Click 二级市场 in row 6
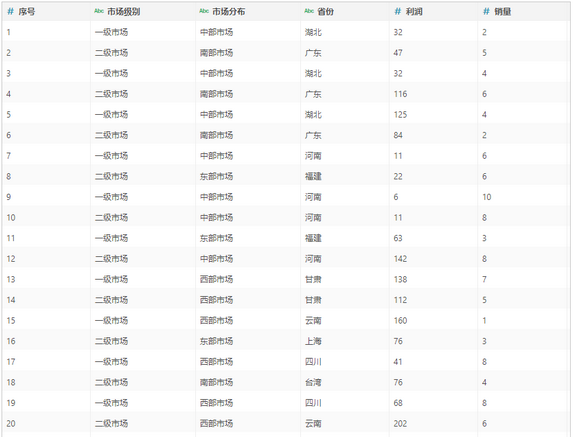Screen dimensions: 573x437 coord(111,135)
